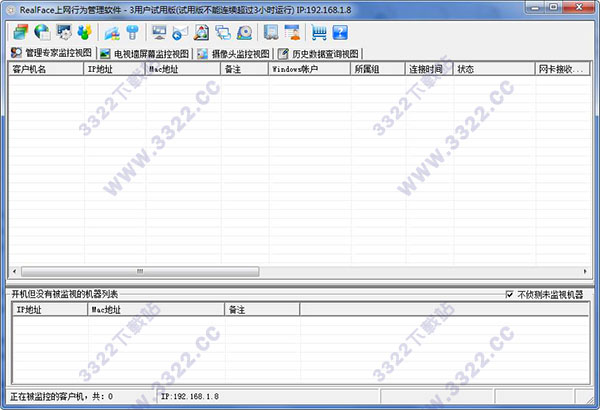Viewport: 600px width, 410px height.
Task: Click the envelope with blue arrow icon
Action: coord(180,32)
